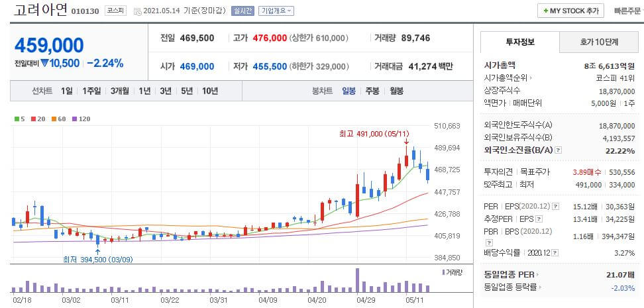The width and height of the screenshot is (644, 308).
Task: Select the 1일 line chart
Action: pos(66,91)
